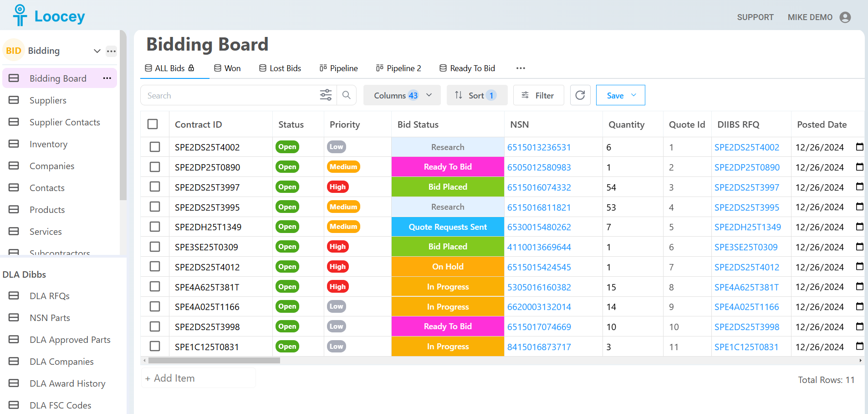Viewport: 868px width, 414px height.
Task: Collapse the Bidding section chevron
Action: coord(97,51)
